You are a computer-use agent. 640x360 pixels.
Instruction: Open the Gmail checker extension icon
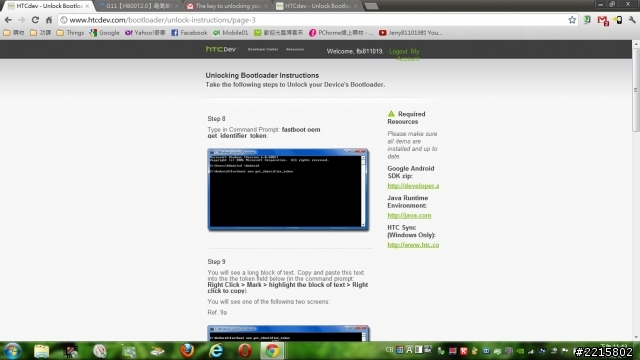coord(602,20)
